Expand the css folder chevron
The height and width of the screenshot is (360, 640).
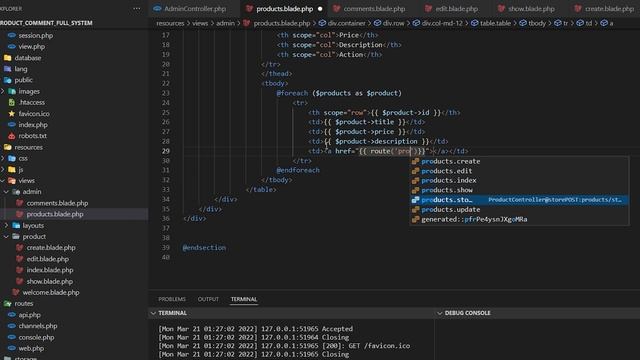coord(3,158)
